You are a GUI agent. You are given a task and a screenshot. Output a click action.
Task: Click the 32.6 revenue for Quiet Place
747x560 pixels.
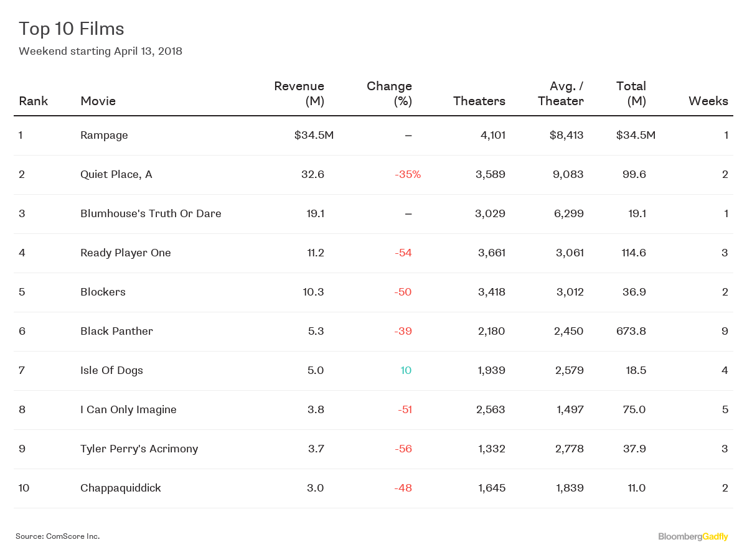pyautogui.click(x=312, y=174)
